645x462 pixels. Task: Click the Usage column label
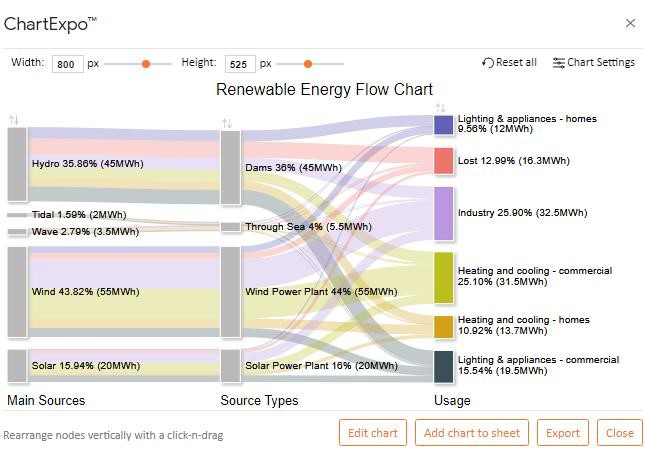pos(452,400)
